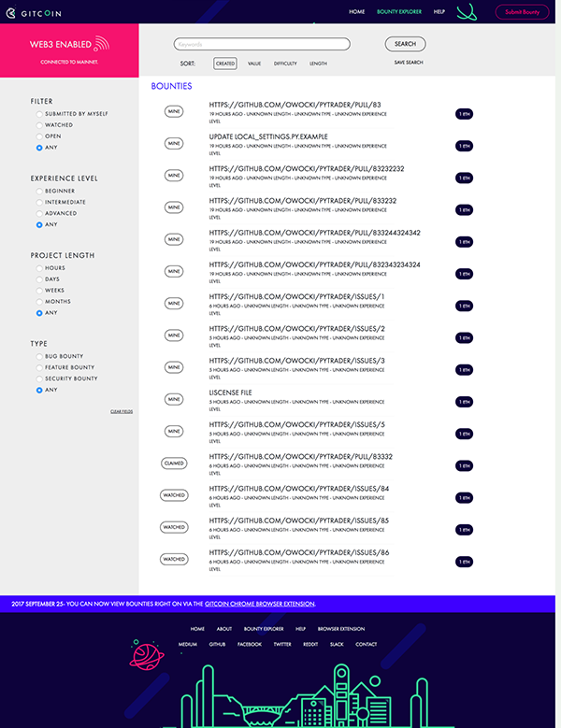Select Feature Bounty type
The height and width of the screenshot is (728, 561).
pos(39,367)
